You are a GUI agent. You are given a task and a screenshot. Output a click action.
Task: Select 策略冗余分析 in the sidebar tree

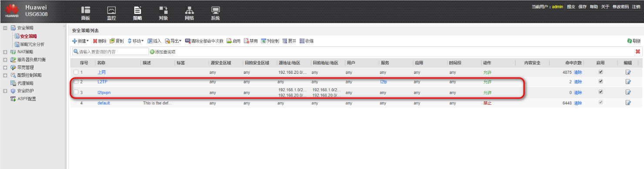coord(32,44)
